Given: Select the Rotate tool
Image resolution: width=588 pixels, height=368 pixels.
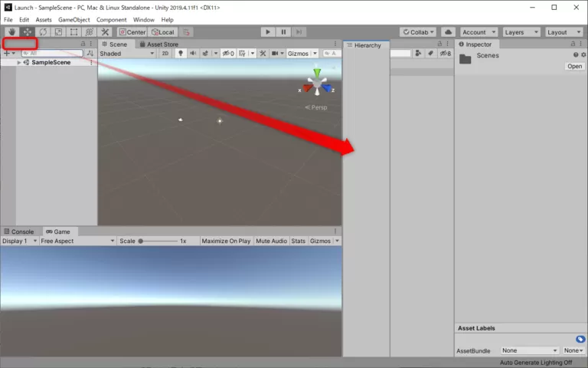Looking at the screenshot, I should (43, 32).
